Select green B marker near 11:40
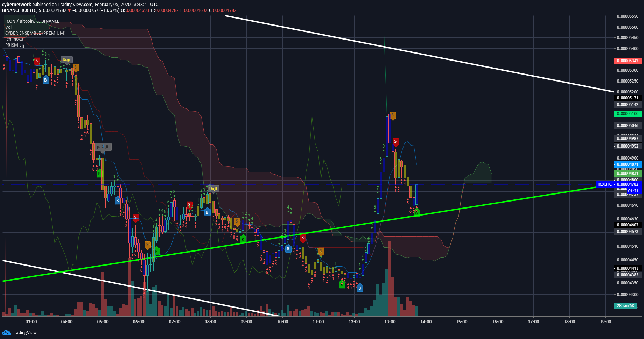 (x=342, y=285)
